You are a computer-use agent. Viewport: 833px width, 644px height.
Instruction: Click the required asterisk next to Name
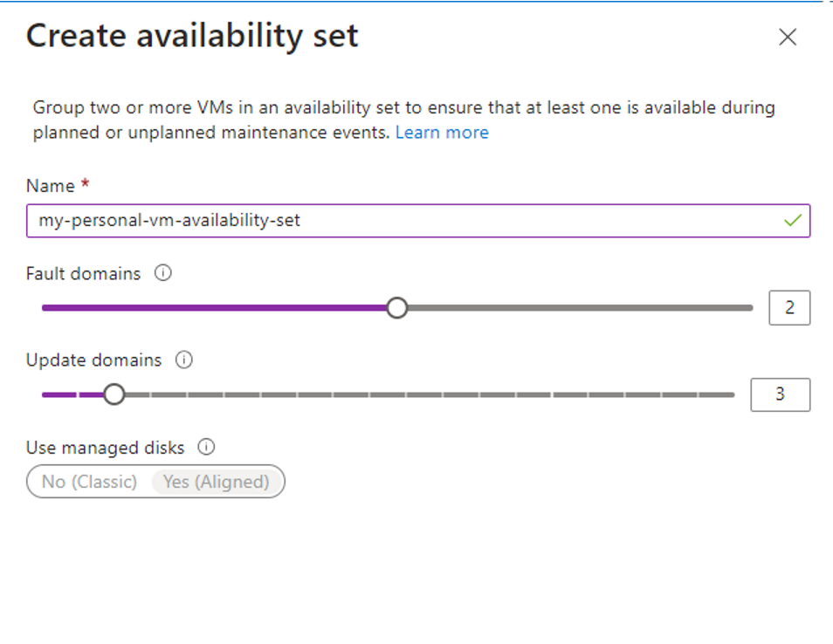click(85, 183)
